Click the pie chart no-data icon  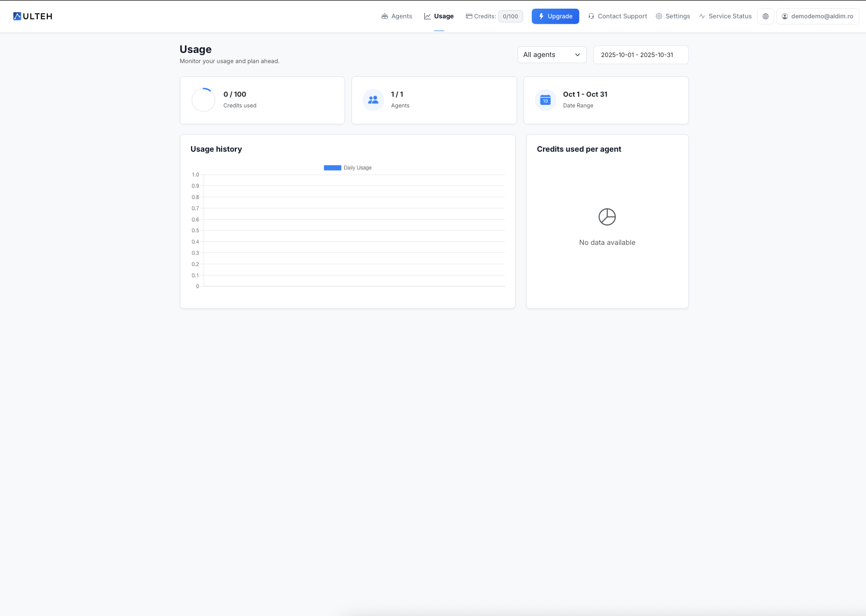point(607,216)
